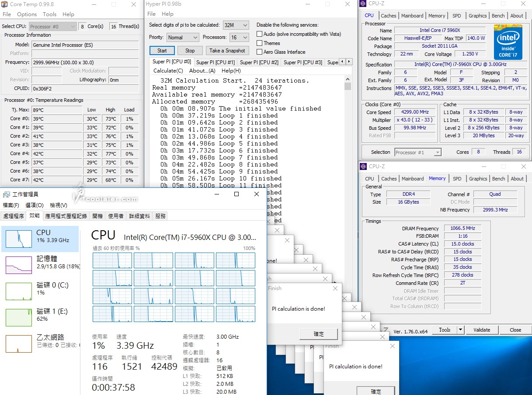Open Help(H) menu in Super PI
The width and height of the screenshot is (532, 395).
click(x=231, y=71)
